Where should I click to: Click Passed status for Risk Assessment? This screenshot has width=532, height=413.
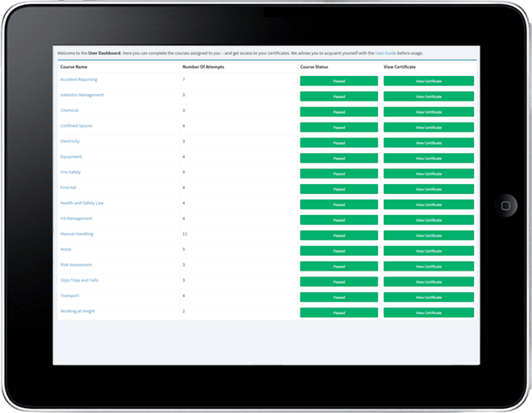(x=339, y=267)
